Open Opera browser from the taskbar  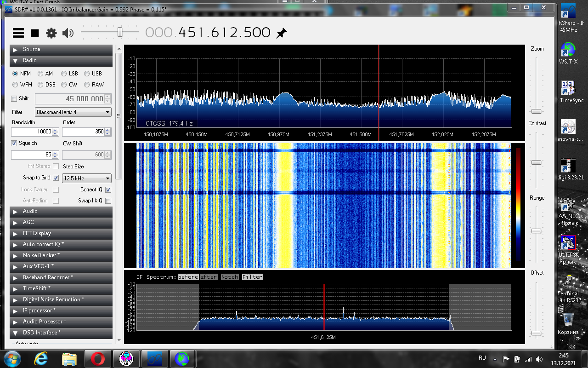(97, 358)
